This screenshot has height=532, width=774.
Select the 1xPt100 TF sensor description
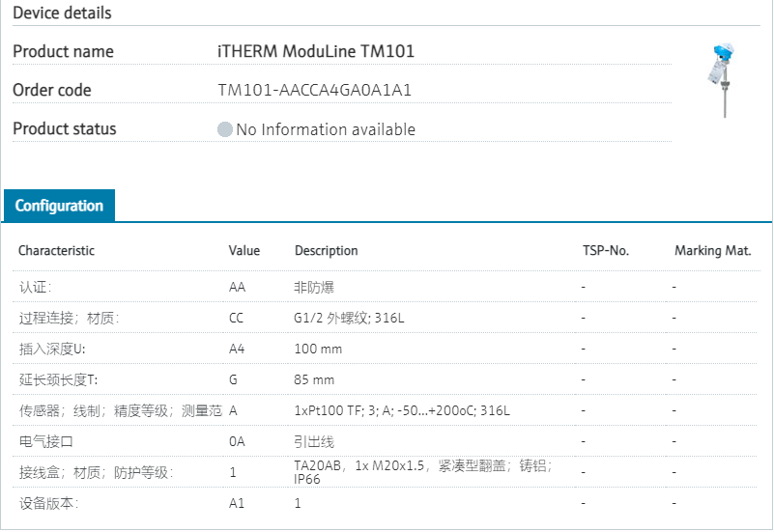(x=402, y=410)
